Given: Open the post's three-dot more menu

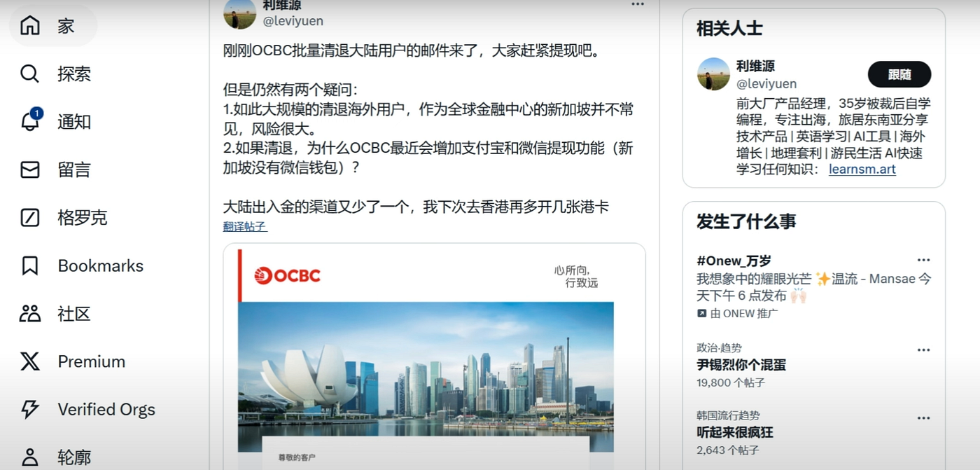Looking at the screenshot, I should (x=637, y=4).
